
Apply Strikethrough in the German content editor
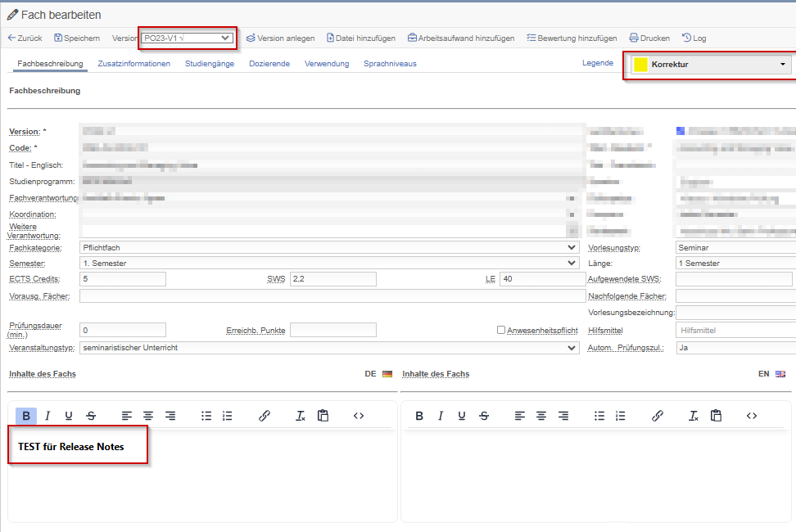point(91,416)
